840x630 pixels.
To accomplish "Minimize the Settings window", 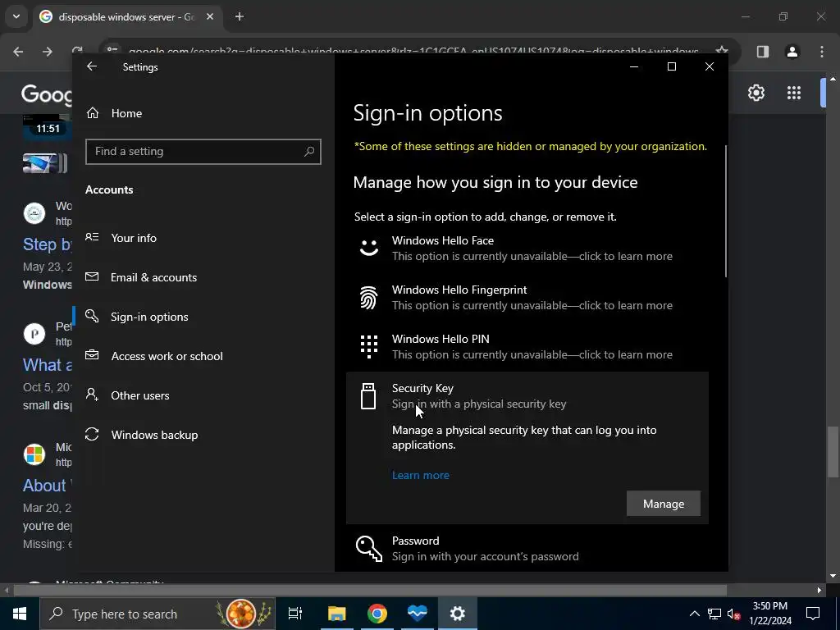I will point(634,66).
